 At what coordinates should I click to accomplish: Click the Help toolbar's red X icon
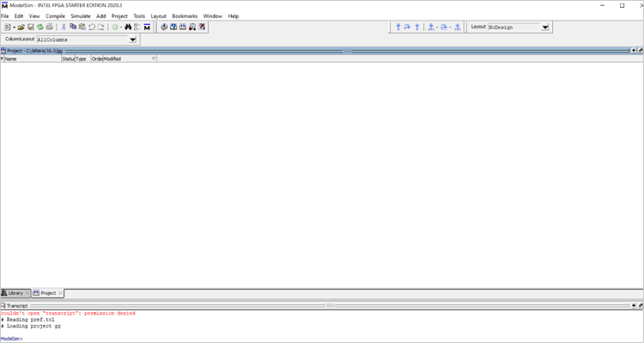202,27
